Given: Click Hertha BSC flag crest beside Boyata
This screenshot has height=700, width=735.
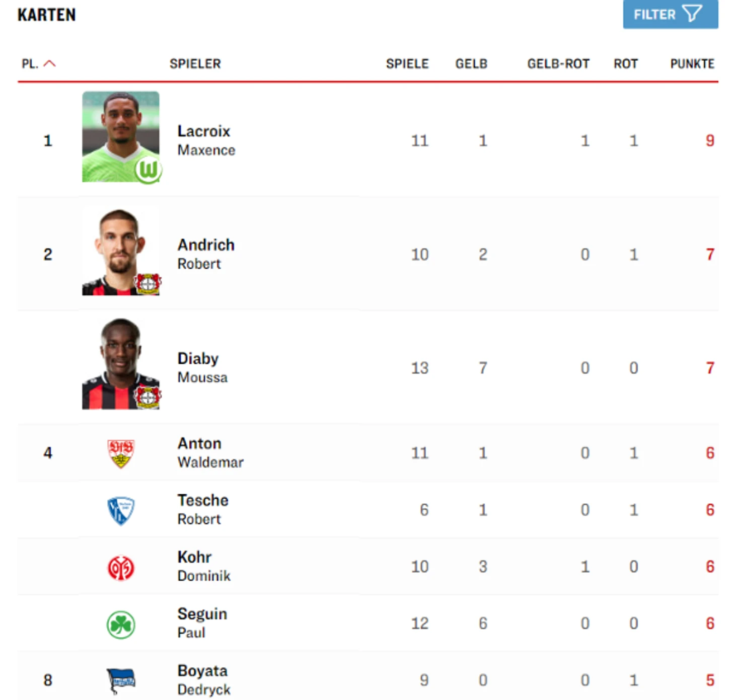Looking at the screenshot, I should click(x=121, y=681).
